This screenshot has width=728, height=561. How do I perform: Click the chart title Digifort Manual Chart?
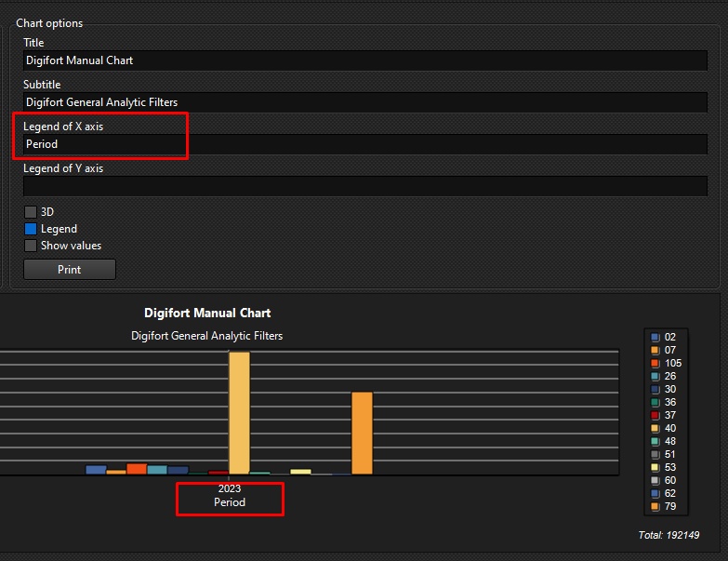(207, 313)
